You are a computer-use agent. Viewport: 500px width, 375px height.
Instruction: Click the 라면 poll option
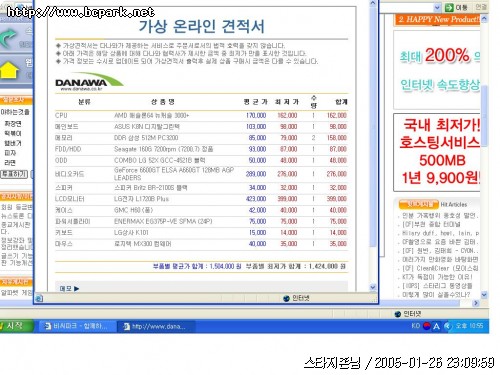10,163
